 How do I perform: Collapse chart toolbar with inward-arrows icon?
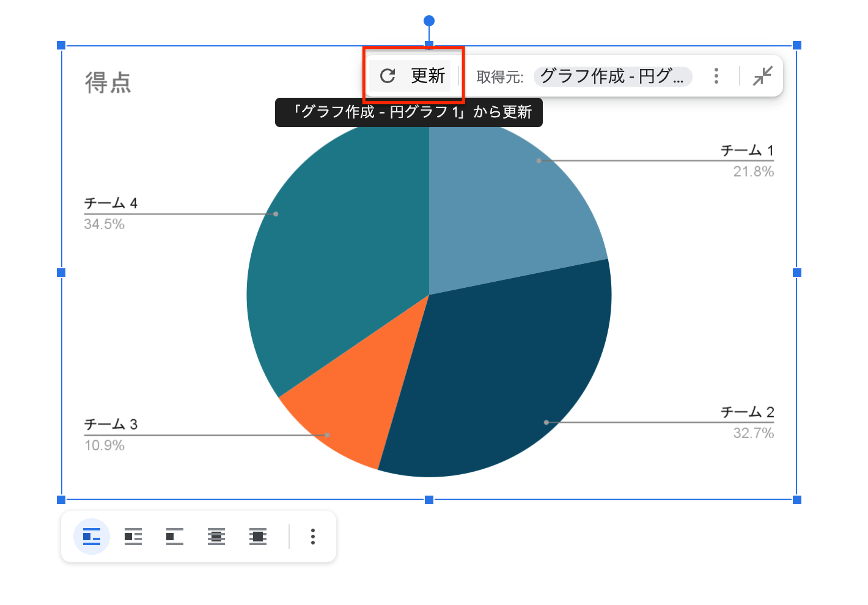763,76
